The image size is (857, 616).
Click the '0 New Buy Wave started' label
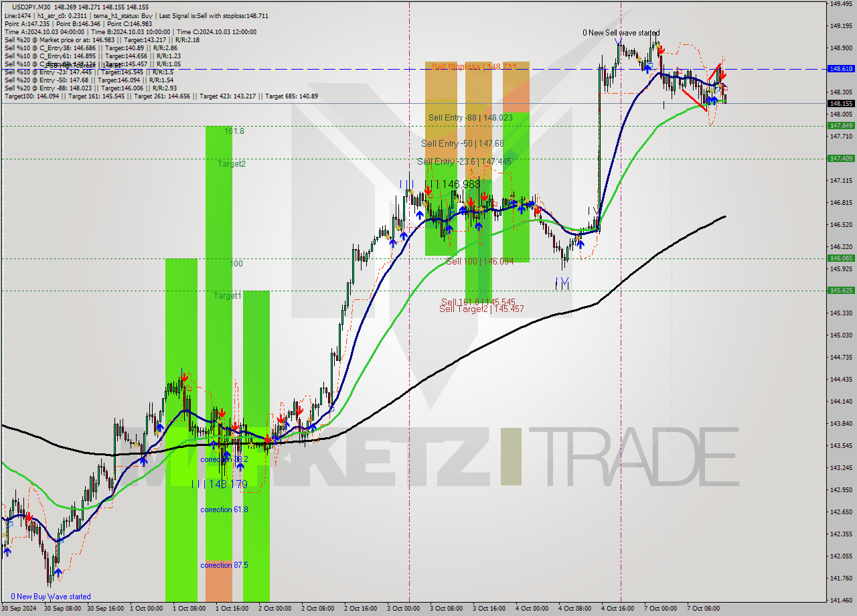pos(50,597)
